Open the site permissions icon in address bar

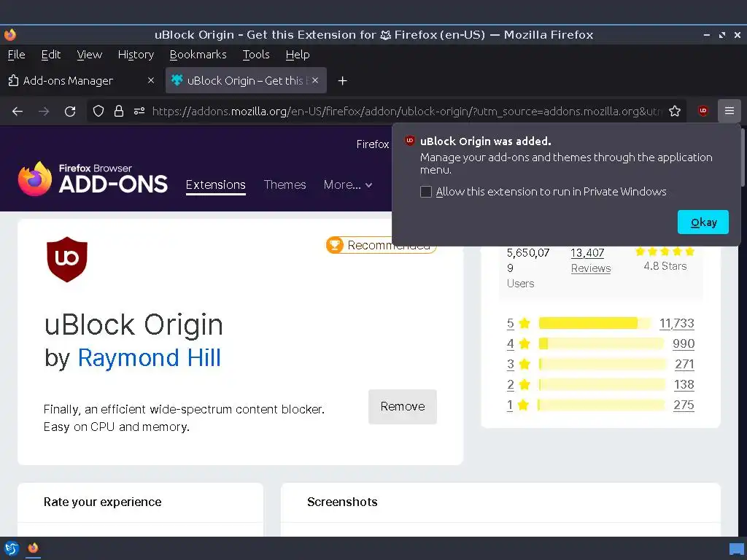click(x=139, y=112)
